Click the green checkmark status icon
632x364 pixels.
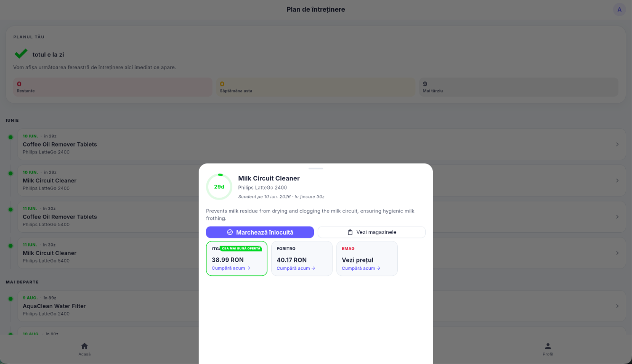coord(21,54)
